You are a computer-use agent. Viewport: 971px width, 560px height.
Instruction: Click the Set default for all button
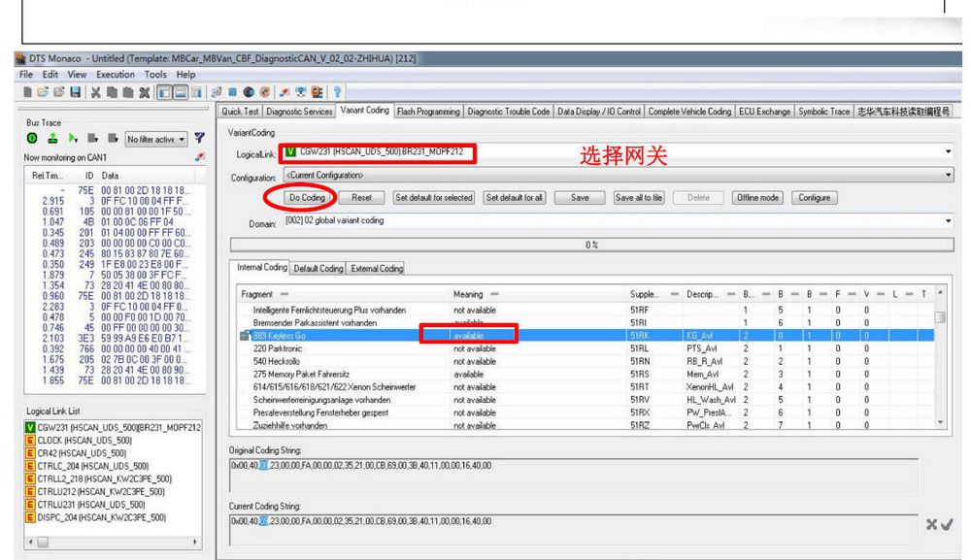515,197
